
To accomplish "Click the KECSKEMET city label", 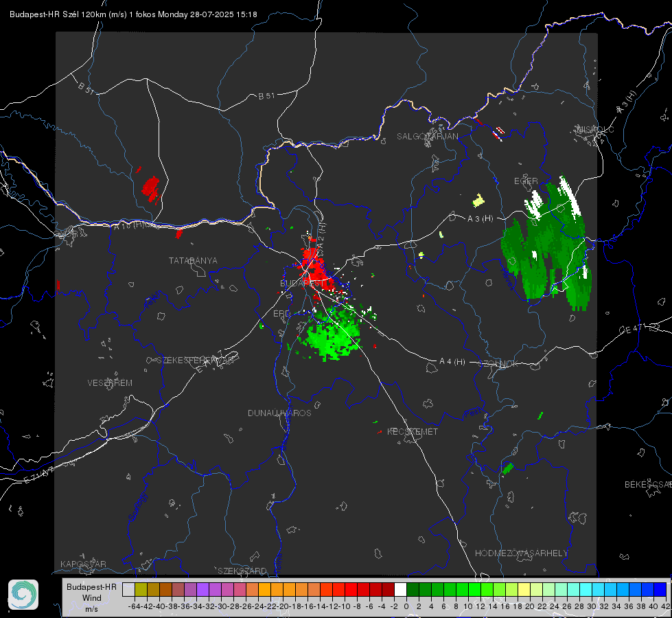I will tap(413, 432).
